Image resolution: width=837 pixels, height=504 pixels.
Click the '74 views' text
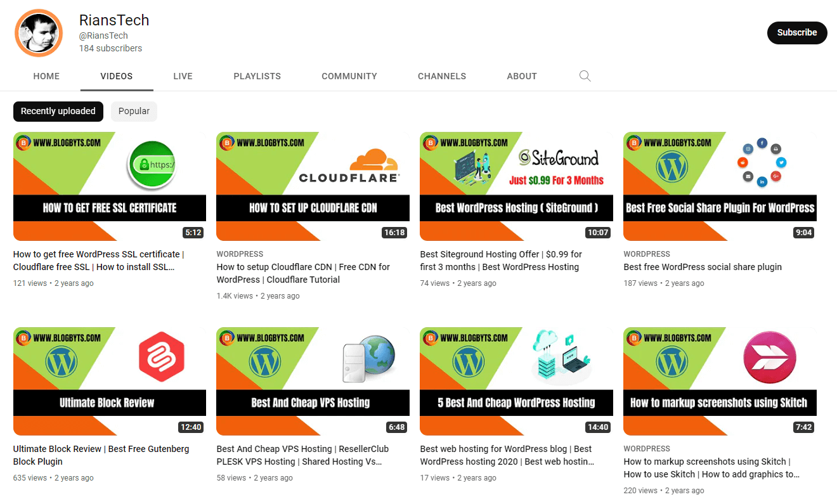click(x=434, y=283)
